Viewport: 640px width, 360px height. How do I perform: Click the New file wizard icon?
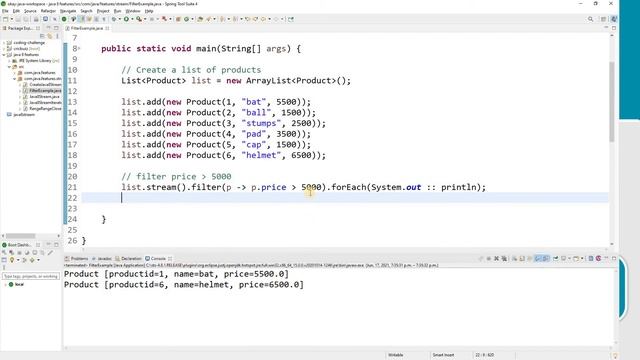5,19
